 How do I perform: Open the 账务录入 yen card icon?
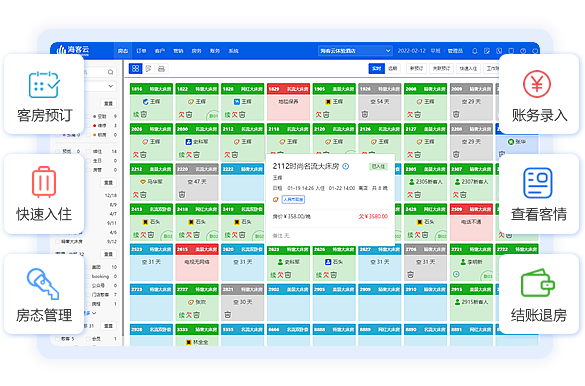coord(536,84)
